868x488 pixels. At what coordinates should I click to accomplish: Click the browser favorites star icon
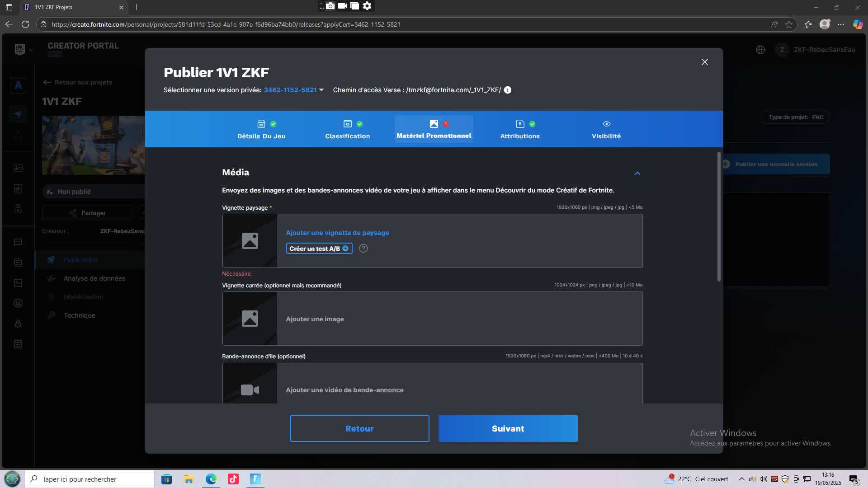point(789,24)
